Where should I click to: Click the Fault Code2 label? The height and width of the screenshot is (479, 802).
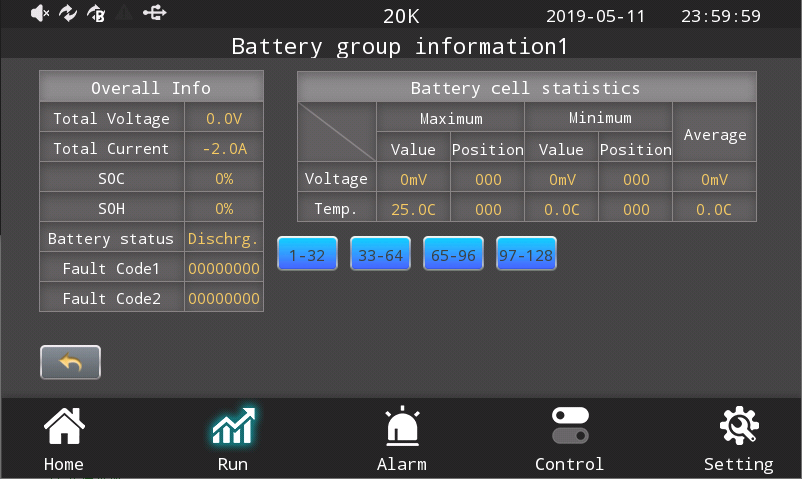click(x=112, y=298)
